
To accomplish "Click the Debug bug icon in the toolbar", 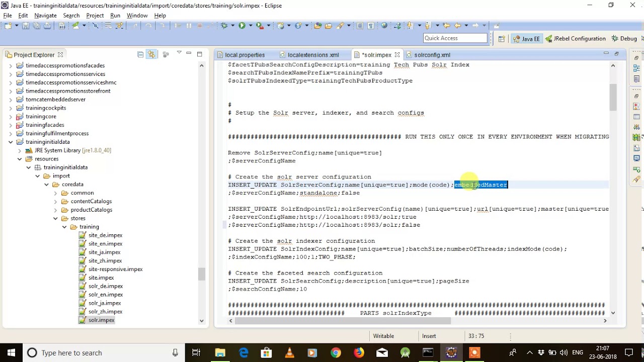I will tap(224, 25).
